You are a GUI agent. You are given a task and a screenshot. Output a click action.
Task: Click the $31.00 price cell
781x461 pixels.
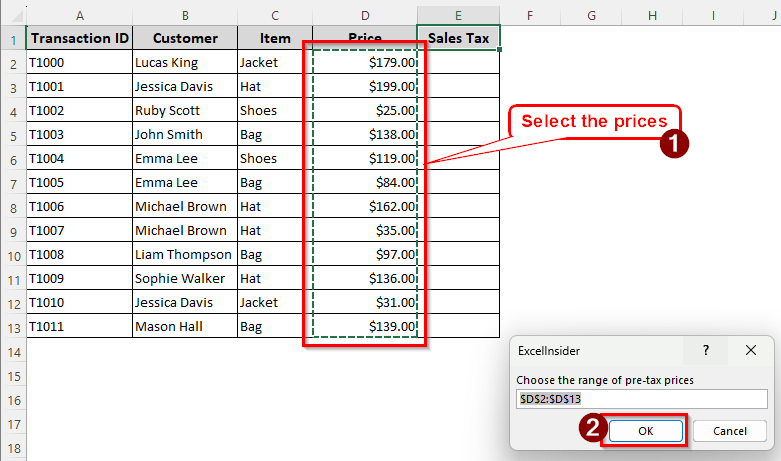point(365,302)
